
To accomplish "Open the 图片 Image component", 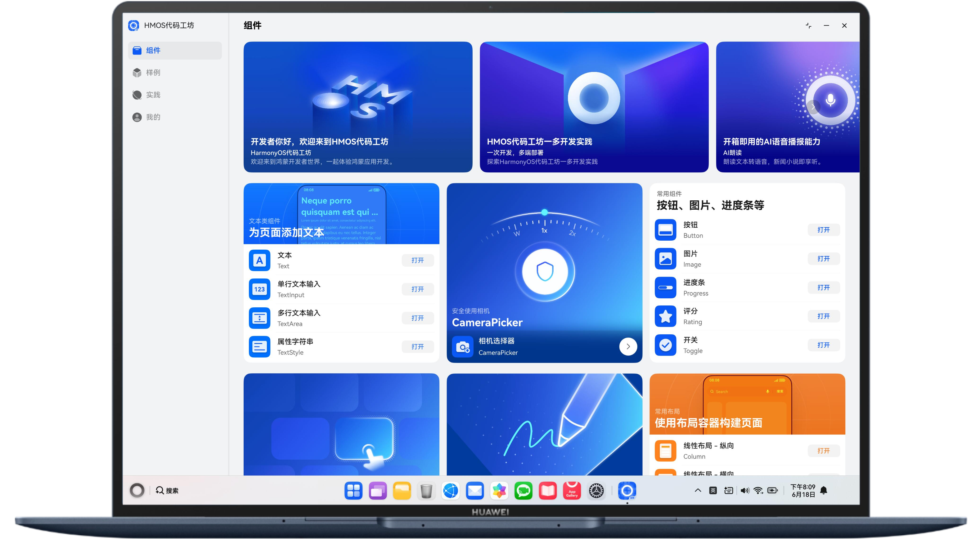I will 823,259.
